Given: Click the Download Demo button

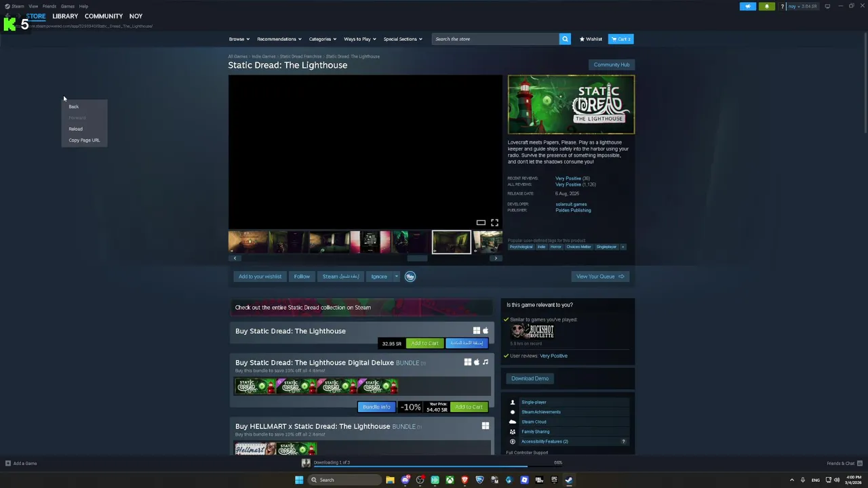Looking at the screenshot, I should [x=530, y=378].
